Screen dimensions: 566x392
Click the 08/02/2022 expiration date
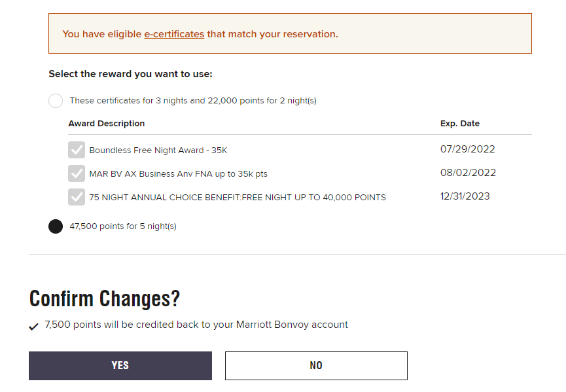pos(468,173)
